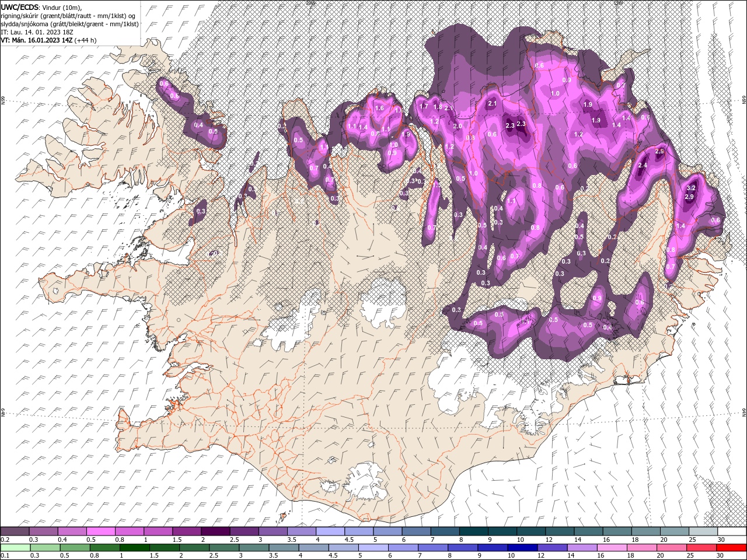Pick the white 30 swatch in upper legend scale

point(731,531)
